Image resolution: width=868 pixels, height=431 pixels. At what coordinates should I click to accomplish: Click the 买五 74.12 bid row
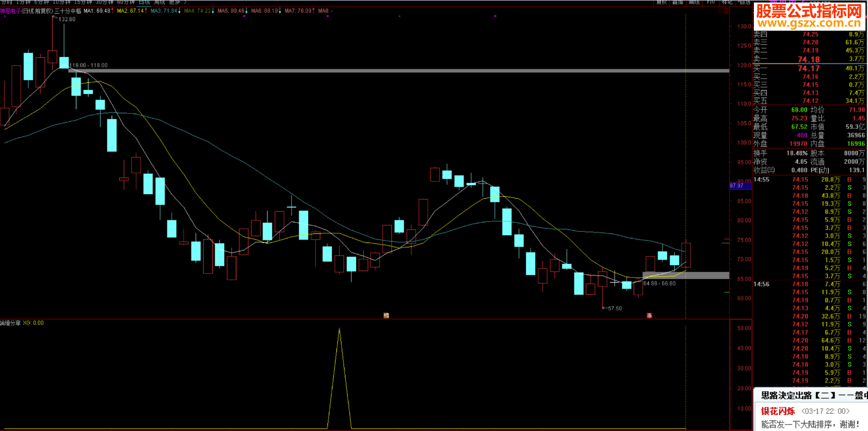pyautogui.click(x=809, y=101)
